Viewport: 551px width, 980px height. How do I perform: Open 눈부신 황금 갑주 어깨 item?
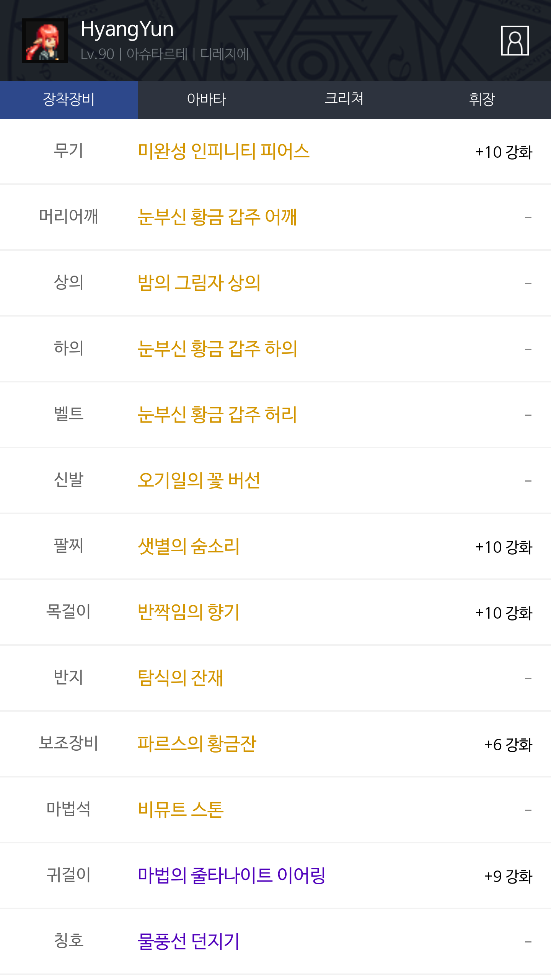217,217
